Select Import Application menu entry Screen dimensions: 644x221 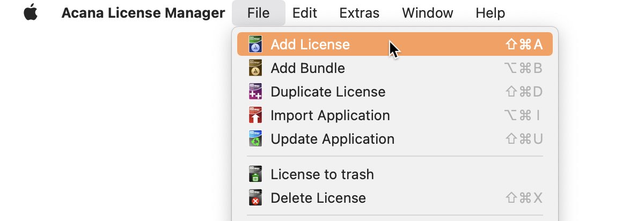(395, 115)
